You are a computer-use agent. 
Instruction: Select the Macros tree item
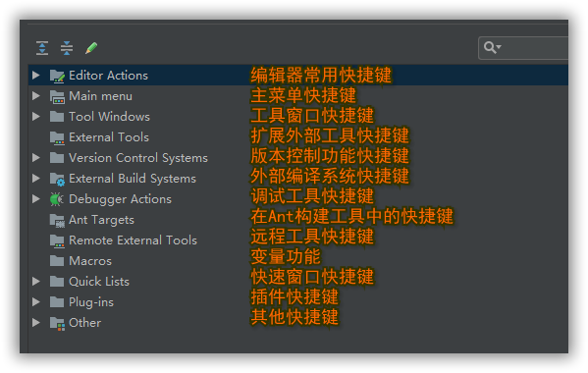[x=90, y=261]
